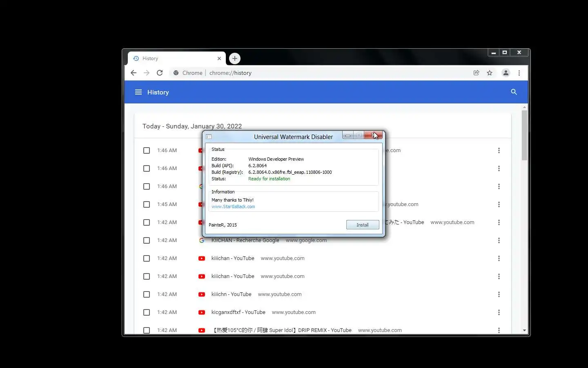Check the kiichn - YouTube checkbox
This screenshot has height=368, width=588.
click(147, 294)
